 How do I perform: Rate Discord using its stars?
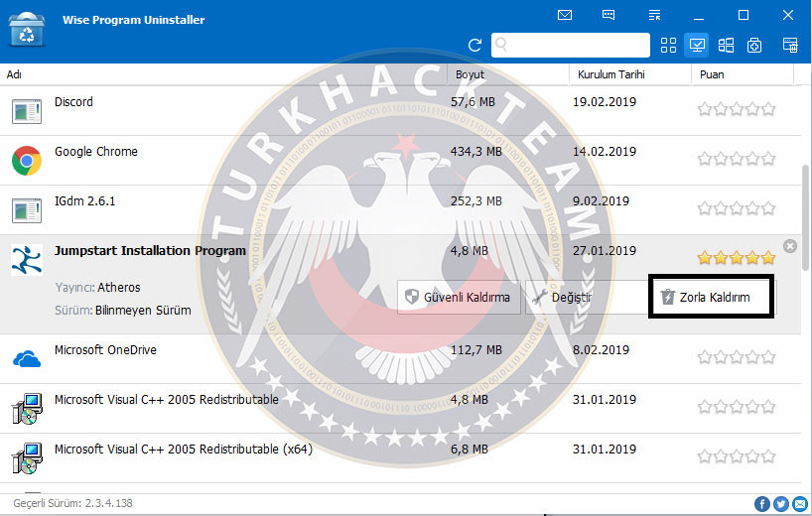pyautogui.click(x=736, y=109)
